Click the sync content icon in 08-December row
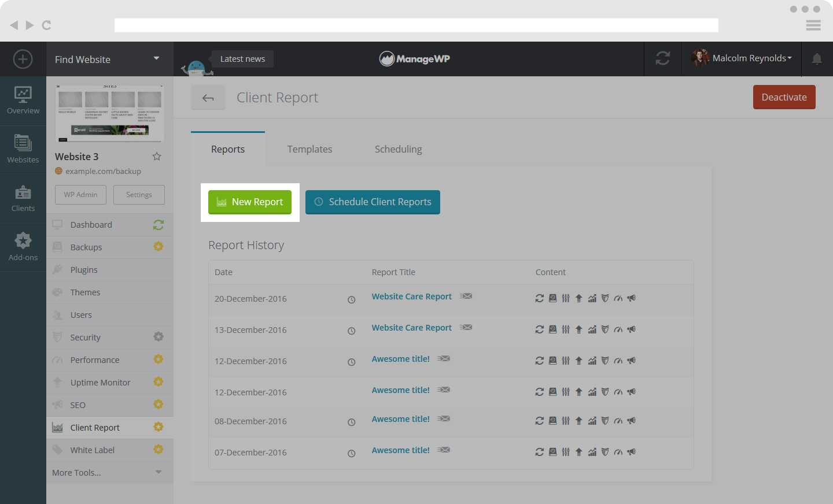833x504 pixels. (x=540, y=421)
